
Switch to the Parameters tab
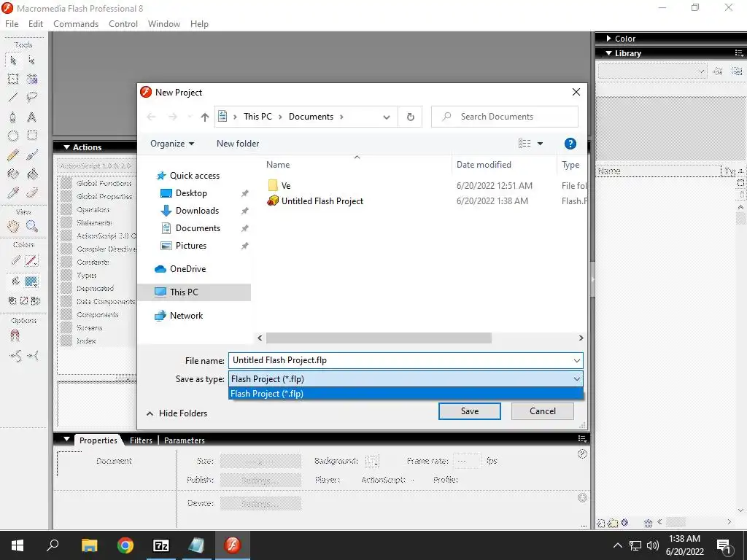(185, 440)
